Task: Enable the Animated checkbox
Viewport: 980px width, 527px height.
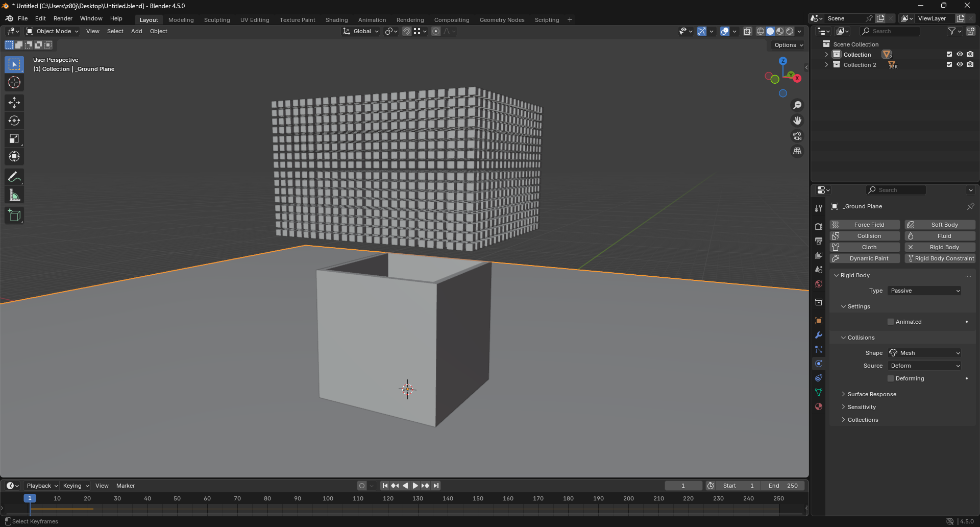Action: click(891, 322)
